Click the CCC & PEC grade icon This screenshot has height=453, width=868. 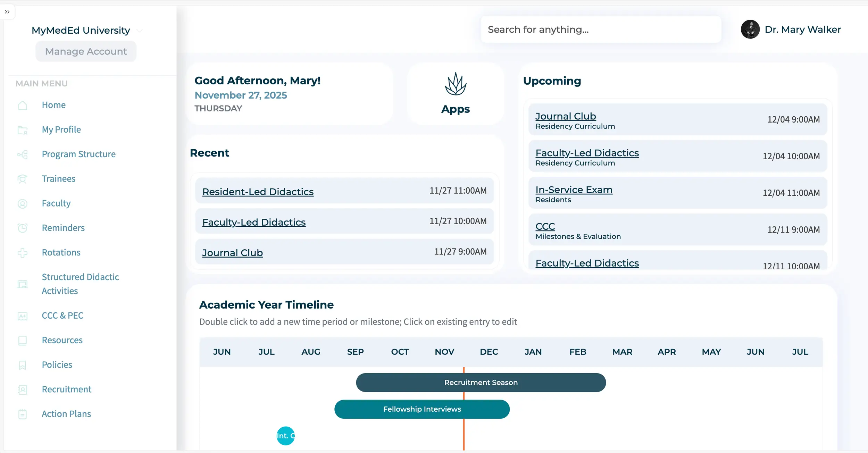[x=23, y=316]
